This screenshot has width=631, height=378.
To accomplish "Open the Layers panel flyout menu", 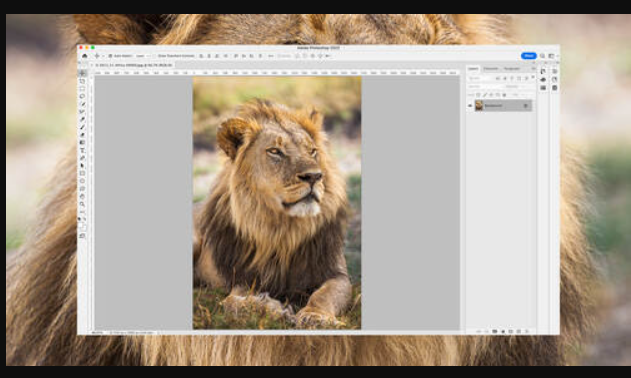I will point(534,69).
